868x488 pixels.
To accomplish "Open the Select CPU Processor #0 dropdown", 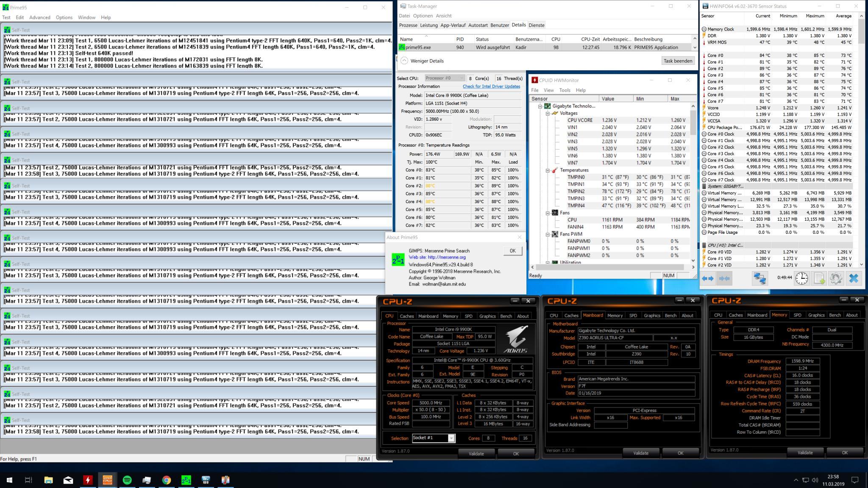I will [x=445, y=78].
